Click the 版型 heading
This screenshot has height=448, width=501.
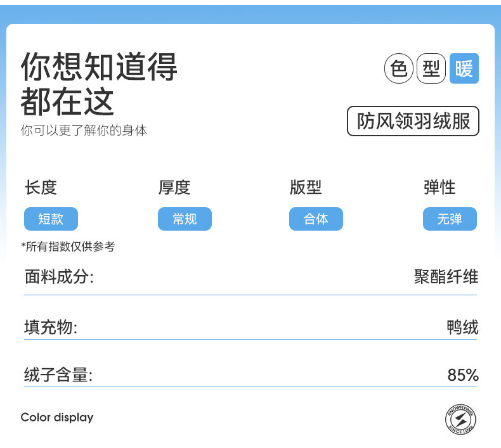(306, 187)
